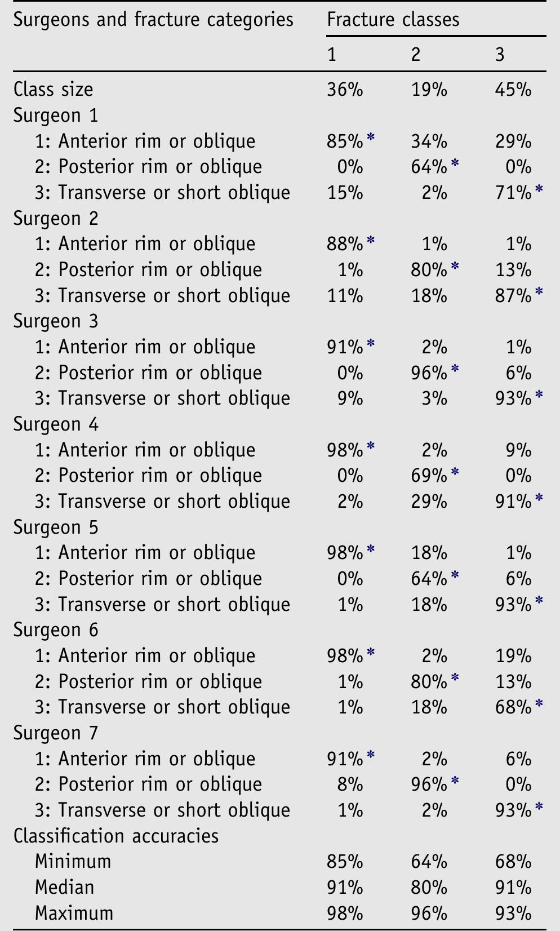560x931 pixels.
Task: Select the 'Classification accuracies' heading
Action: pyautogui.click(x=116, y=836)
